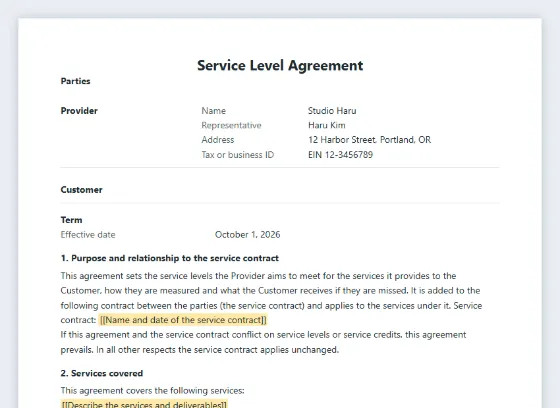Click the Customer section heading

81,190
